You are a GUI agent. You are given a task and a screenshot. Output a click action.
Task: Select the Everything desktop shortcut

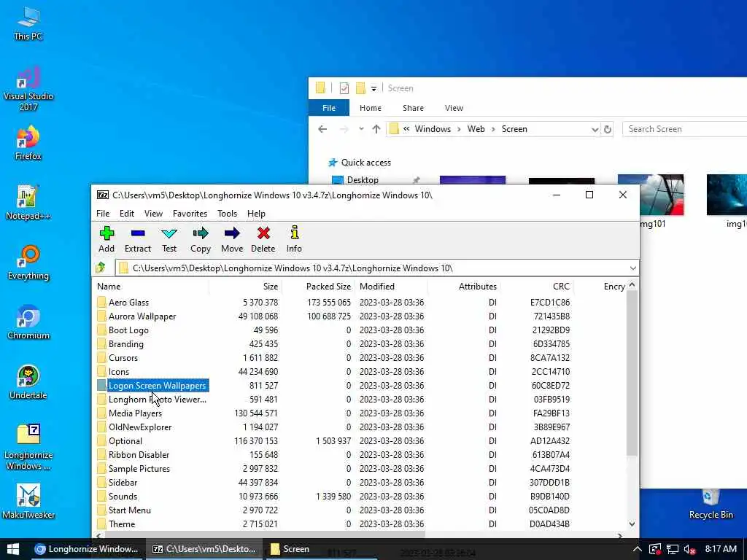(28, 262)
